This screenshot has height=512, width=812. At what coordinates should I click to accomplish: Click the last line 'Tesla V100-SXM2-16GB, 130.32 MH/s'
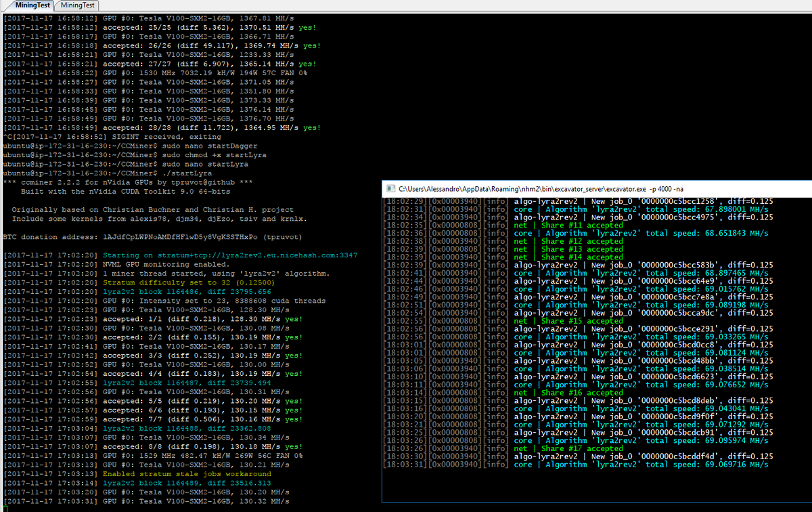146,502
